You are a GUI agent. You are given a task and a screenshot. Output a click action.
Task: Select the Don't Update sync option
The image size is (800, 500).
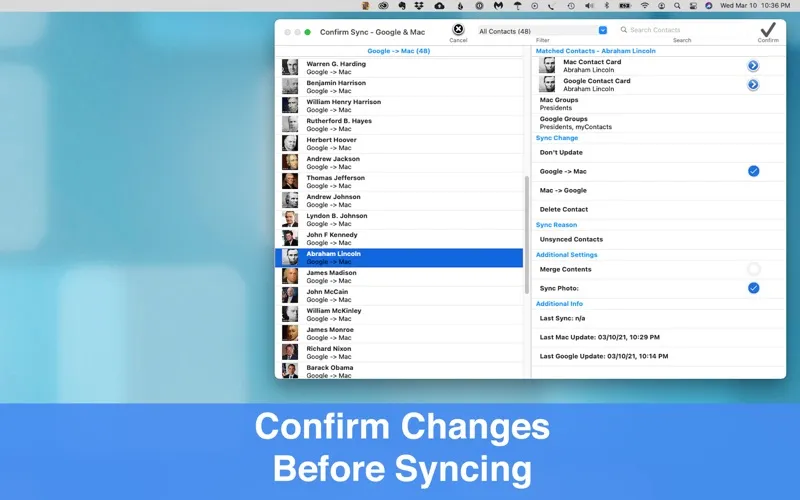click(x=562, y=152)
